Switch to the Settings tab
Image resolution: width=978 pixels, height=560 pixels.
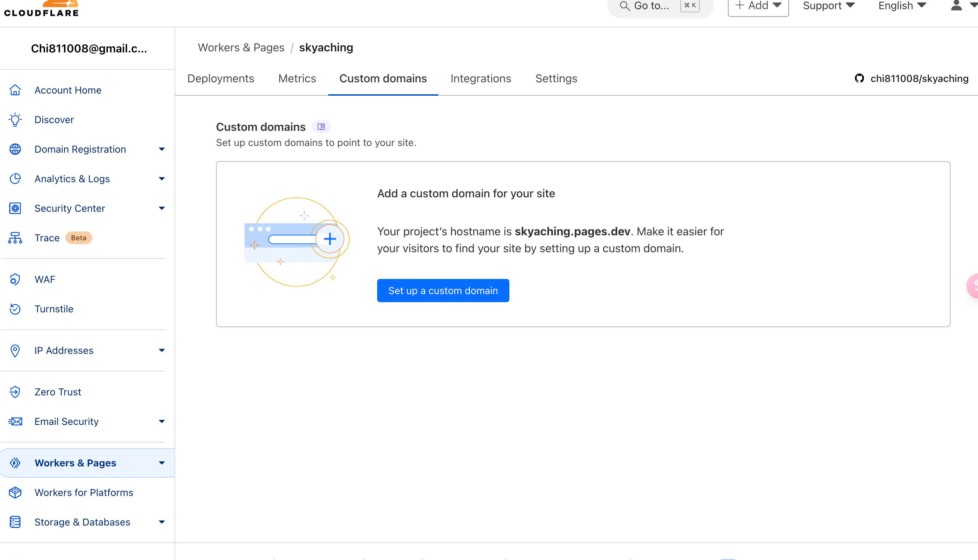tap(555, 78)
